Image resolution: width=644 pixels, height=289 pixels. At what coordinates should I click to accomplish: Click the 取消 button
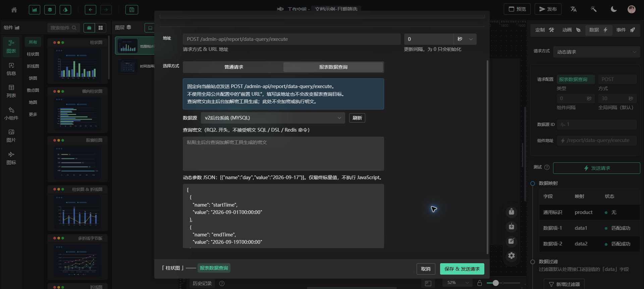[426, 269]
